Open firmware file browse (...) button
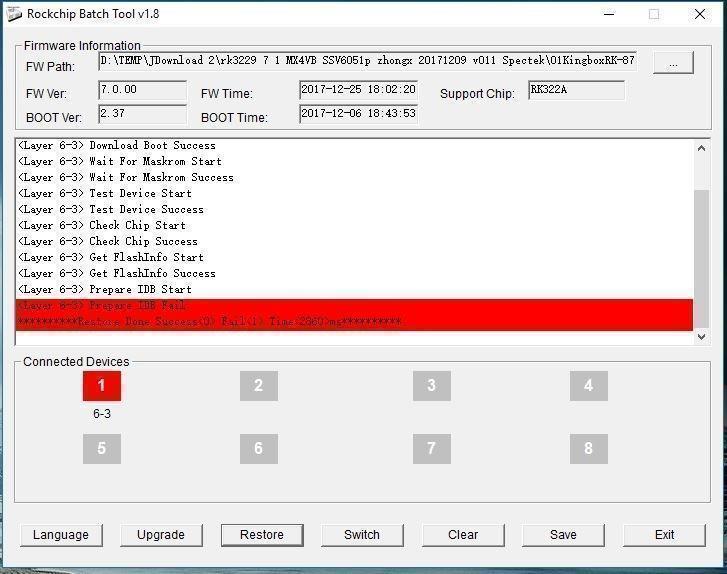This screenshot has height=574, width=727. pyautogui.click(x=673, y=63)
